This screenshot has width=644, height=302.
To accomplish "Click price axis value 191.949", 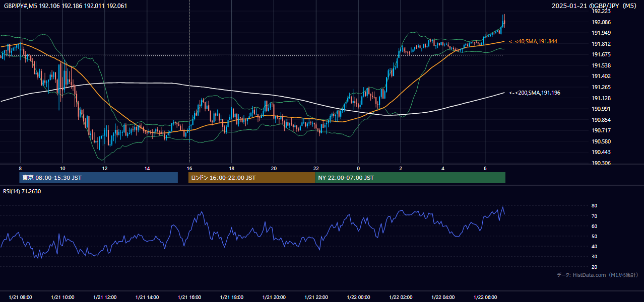I will [x=601, y=33].
